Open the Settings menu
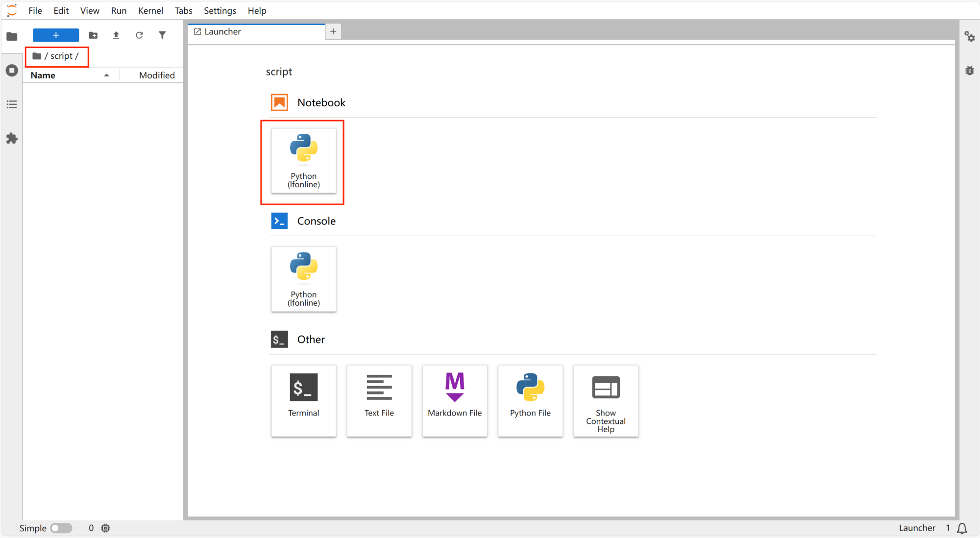The height and width of the screenshot is (538, 980). [x=220, y=11]
